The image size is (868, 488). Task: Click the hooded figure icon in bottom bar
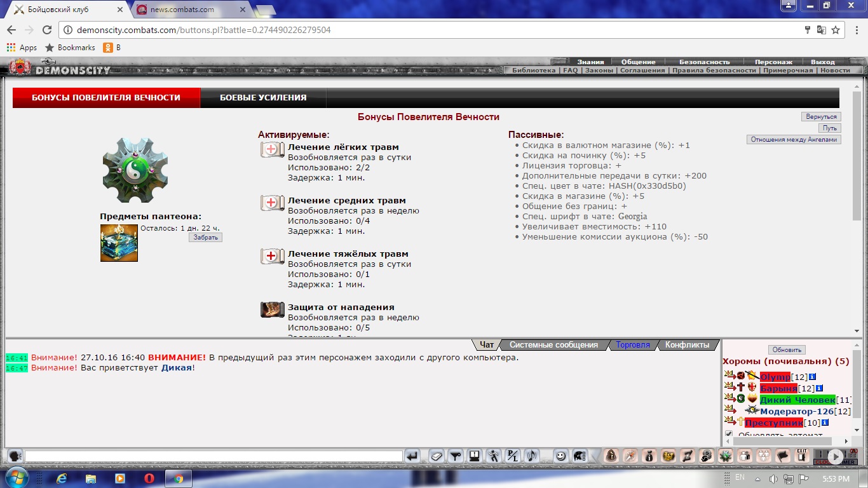click(x=611, y=456)
